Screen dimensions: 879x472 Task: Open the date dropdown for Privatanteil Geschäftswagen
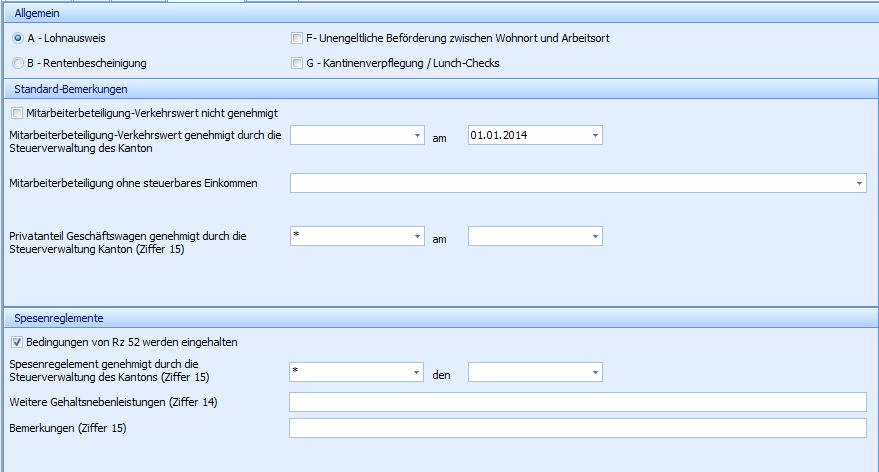point(595,236)
